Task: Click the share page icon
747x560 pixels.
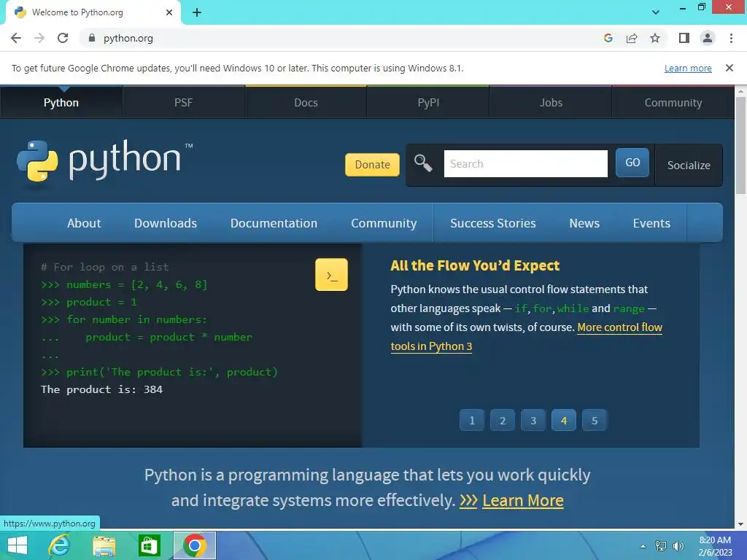Action: [632, 38]
